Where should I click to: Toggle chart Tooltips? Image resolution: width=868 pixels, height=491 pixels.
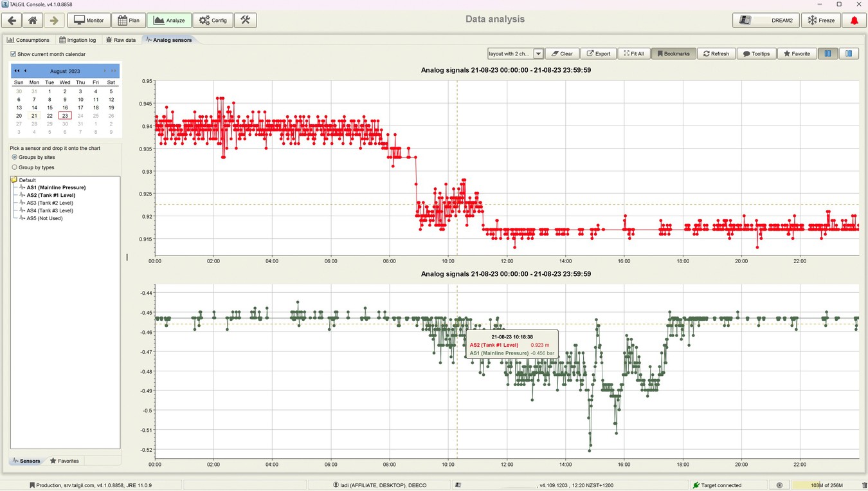[x=756, y=53]
